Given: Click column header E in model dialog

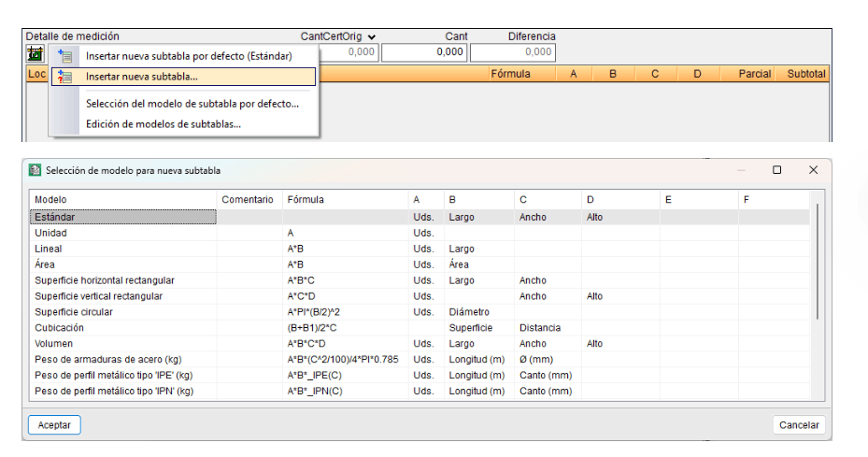Looking at the screenshot, I should 699,199.
